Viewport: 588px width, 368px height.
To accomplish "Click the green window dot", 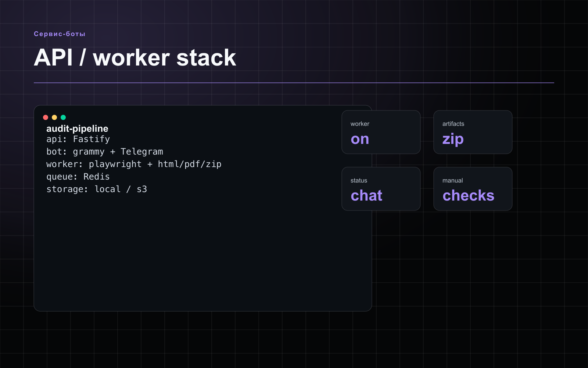I will tap(63, 117).
